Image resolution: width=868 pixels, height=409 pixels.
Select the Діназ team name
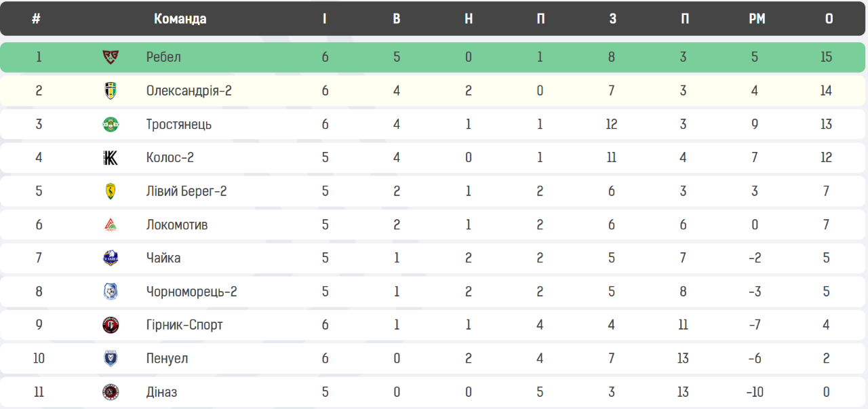point(161,392)
